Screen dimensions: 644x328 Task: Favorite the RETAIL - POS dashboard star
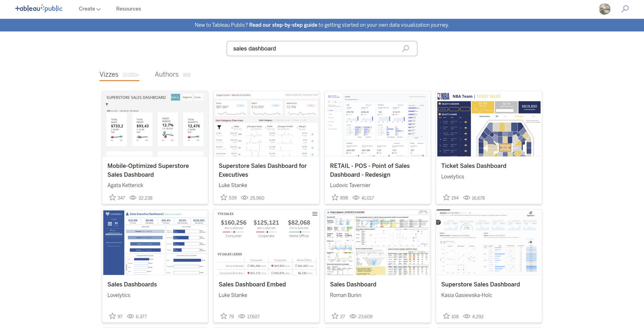click(335, 197)
